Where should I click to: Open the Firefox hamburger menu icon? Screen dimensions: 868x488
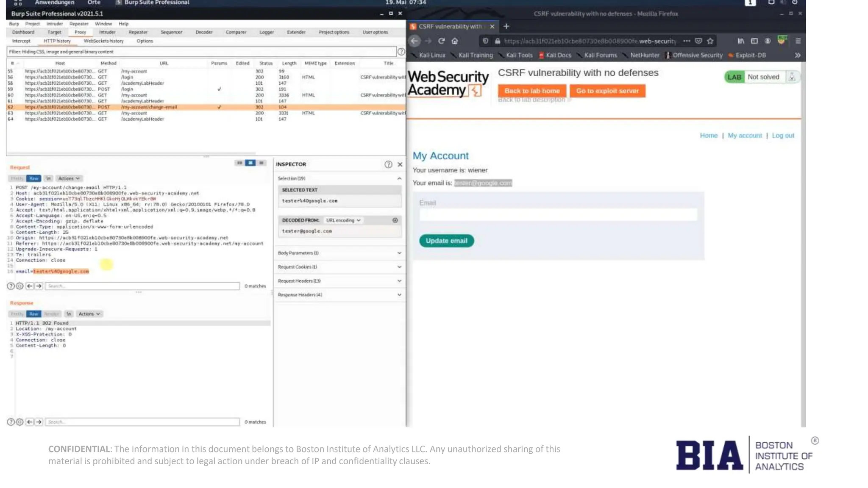(x=798, y=41)
